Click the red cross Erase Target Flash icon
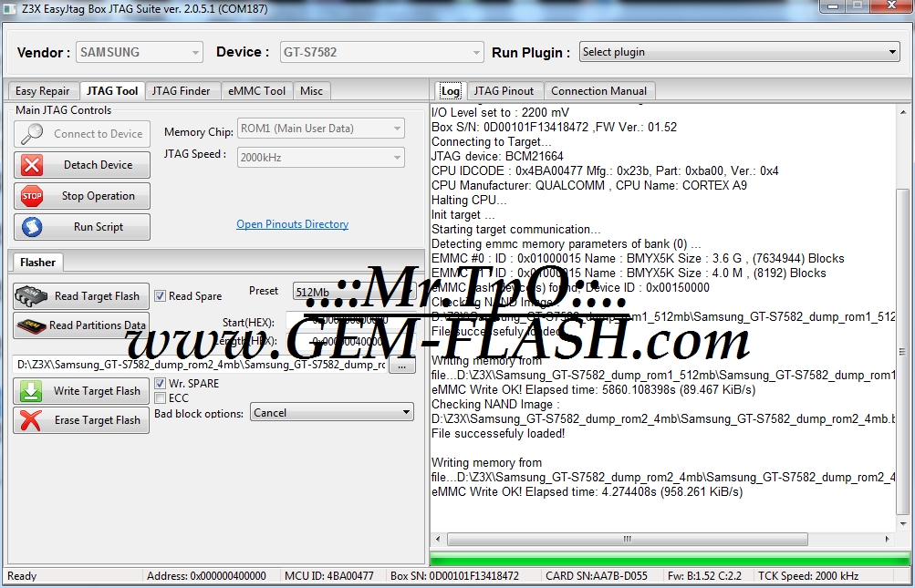Screen dimensions: 915x588 (x=31, y=420)
